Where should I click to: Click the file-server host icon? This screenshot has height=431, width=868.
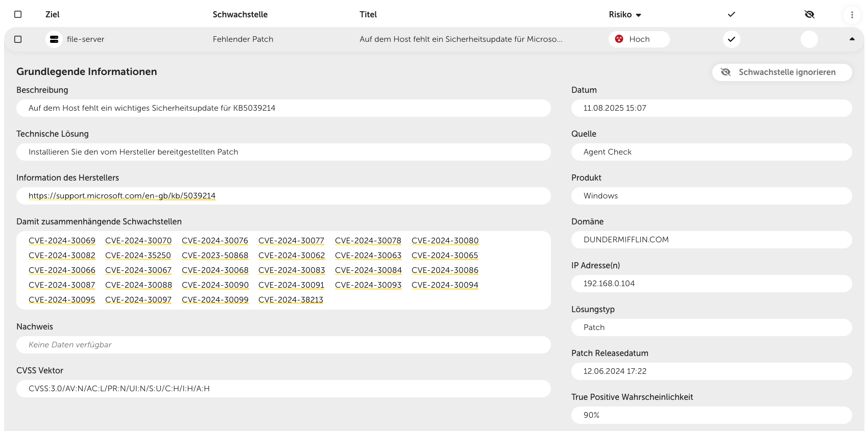coord(54,39)
